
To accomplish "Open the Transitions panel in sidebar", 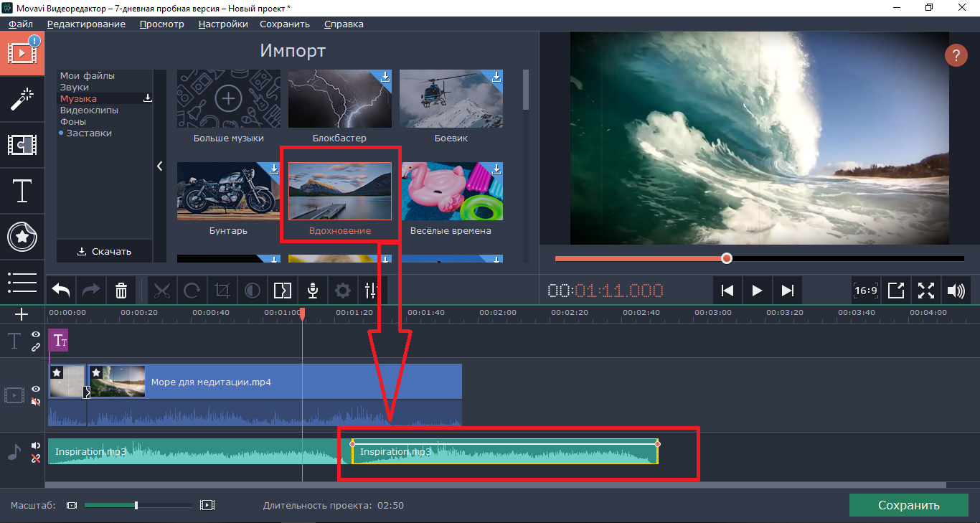I will (x=22, y=144).
